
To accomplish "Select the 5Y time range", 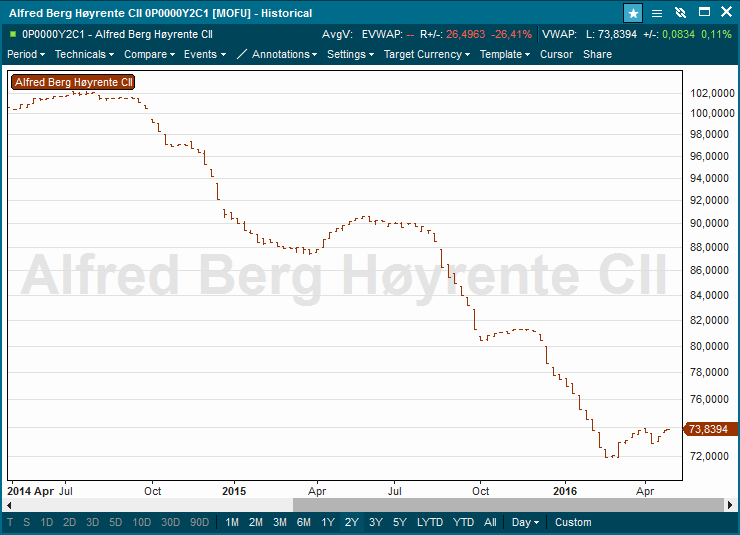I will click(x=399, y=522).
